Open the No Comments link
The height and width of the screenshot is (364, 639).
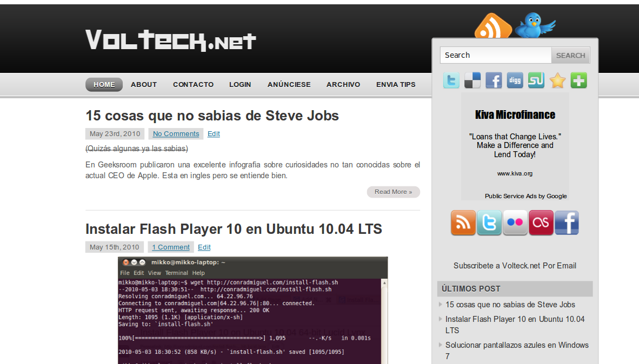(x=176, y=134)
